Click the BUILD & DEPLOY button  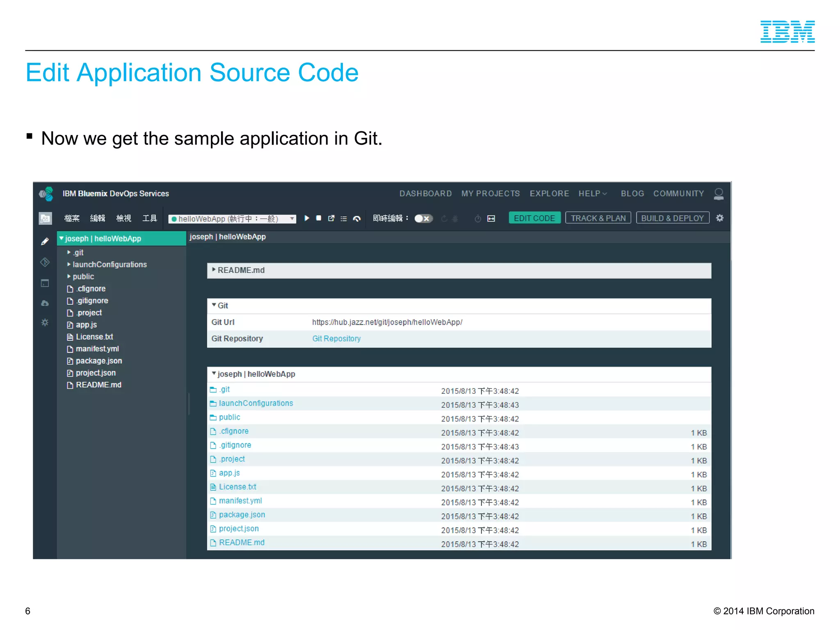(x=673, y=218)
